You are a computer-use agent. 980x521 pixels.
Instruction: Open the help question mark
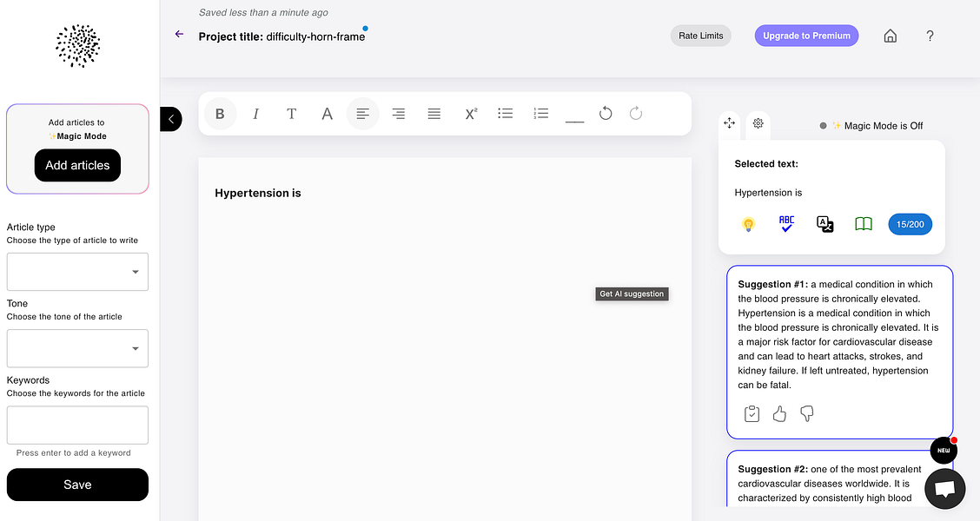[x=930, y=36]
